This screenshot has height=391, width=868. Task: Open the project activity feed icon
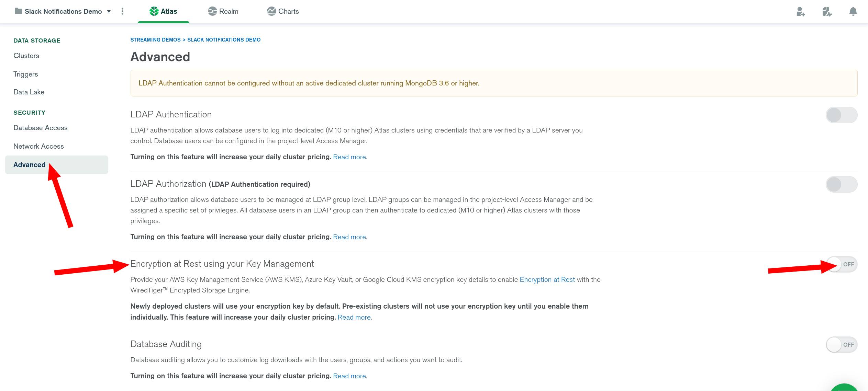[827, 12]
